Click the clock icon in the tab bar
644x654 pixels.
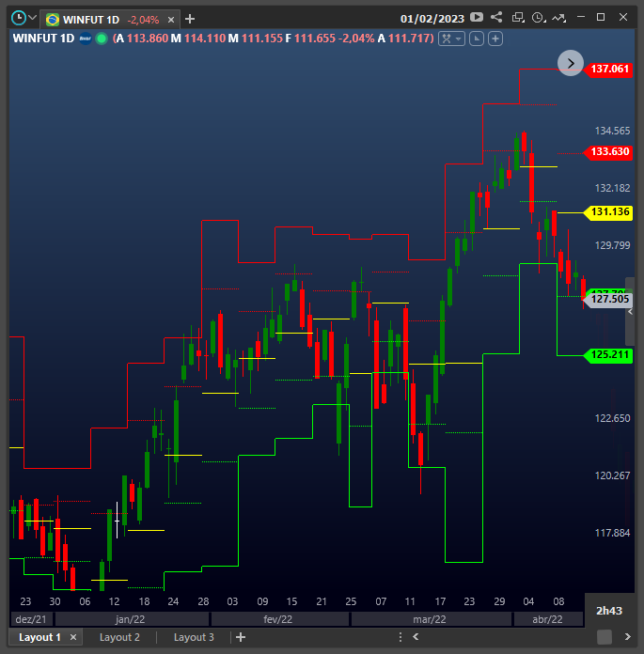19,19
